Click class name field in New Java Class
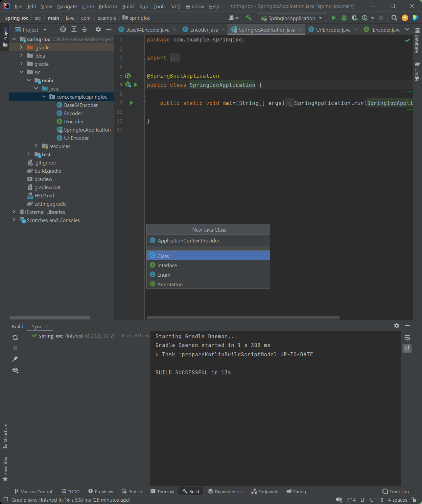 tap(208, 240)
